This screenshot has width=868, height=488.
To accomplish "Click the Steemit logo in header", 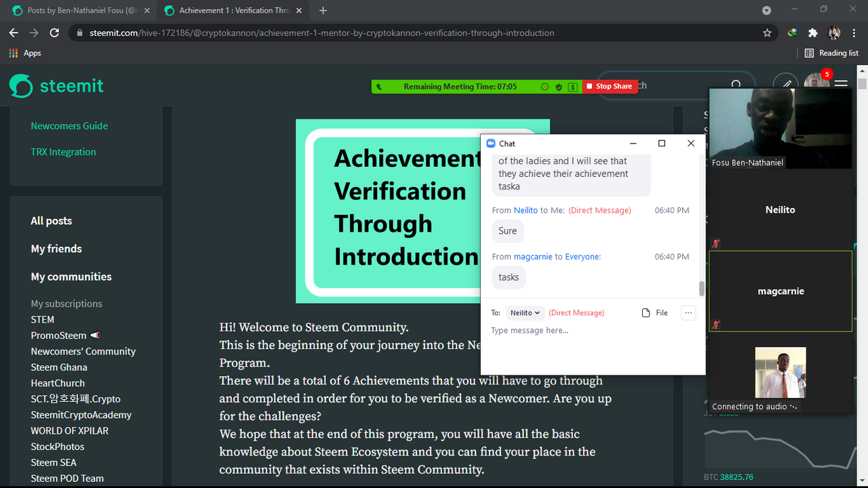I will tap(56, 86).
